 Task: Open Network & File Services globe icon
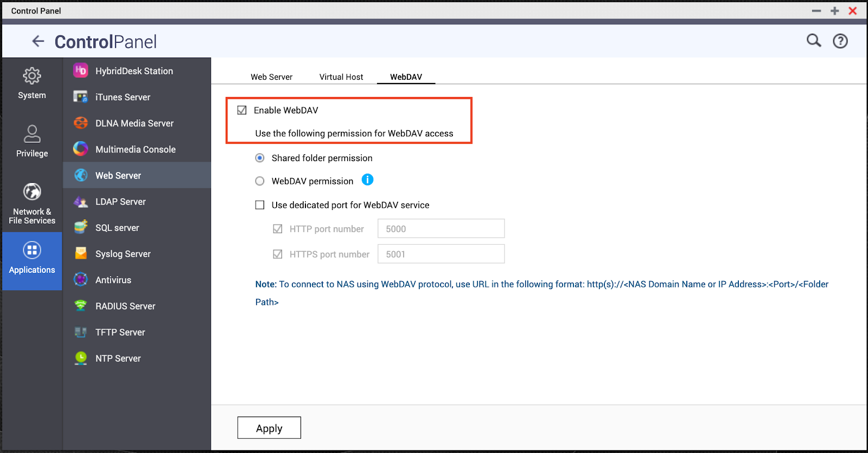[32, 192]
